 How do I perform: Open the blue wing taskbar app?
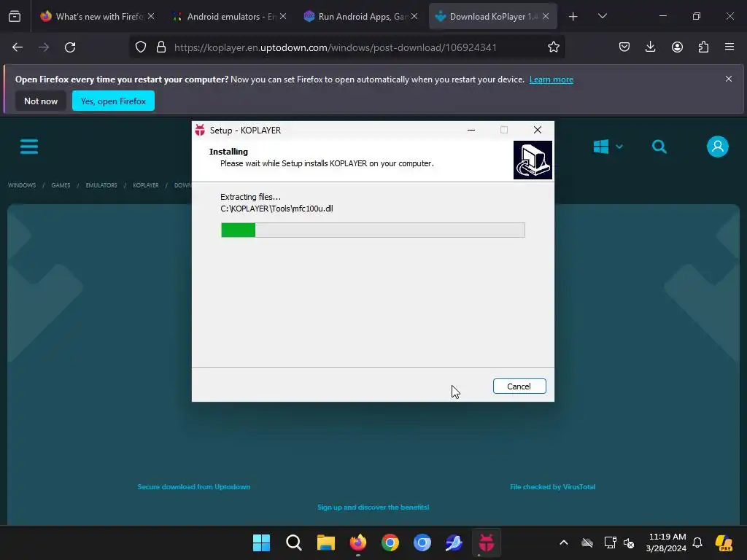454,542
